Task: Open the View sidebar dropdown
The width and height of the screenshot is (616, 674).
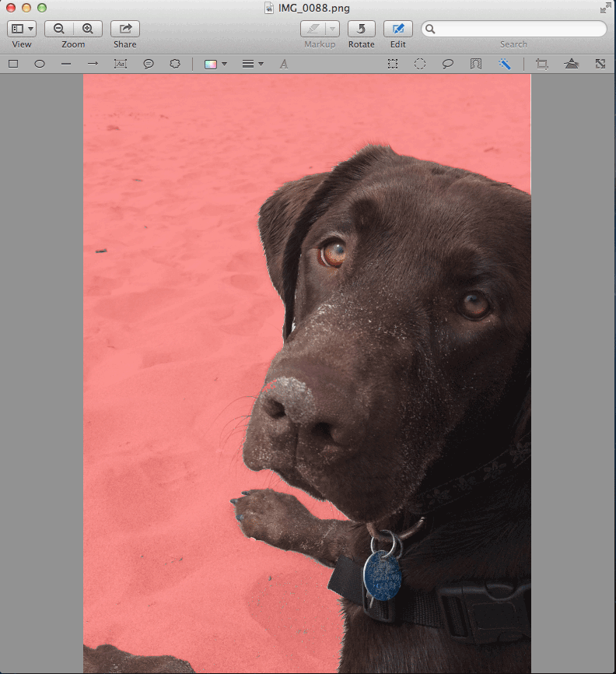Action: 22,29
